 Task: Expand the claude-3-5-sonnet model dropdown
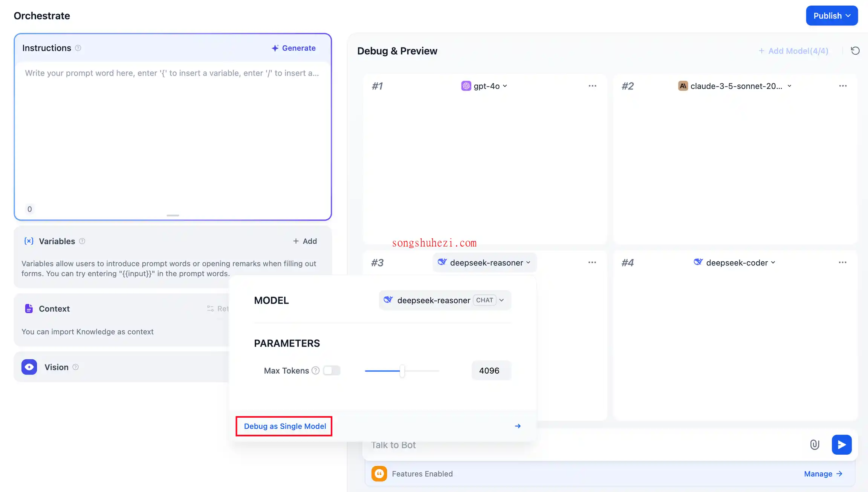(x=788, y=86)
